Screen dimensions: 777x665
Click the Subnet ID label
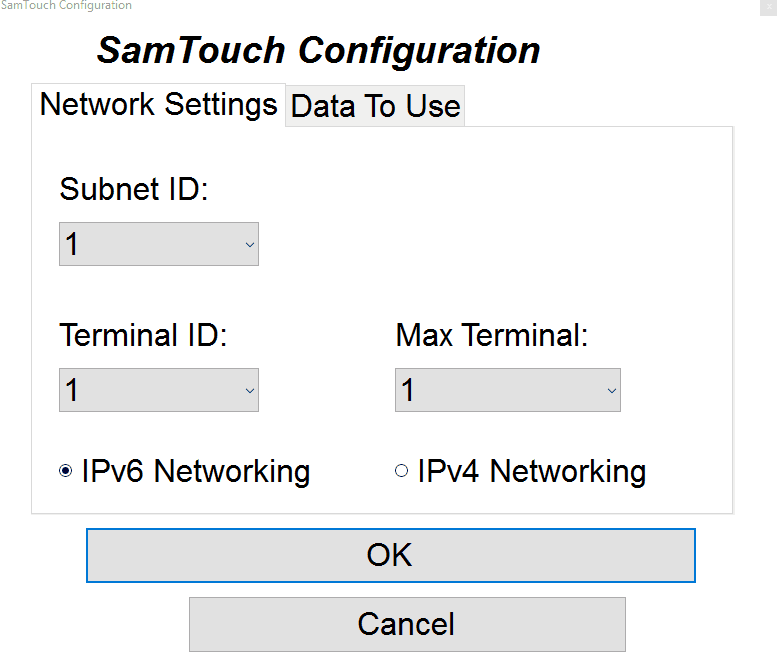134,189
